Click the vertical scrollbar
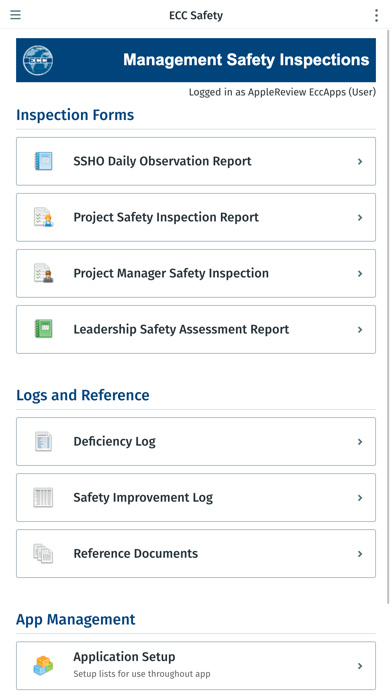This screenshot has height=696, width=392. pyautogui.click(x=388, y=317)
